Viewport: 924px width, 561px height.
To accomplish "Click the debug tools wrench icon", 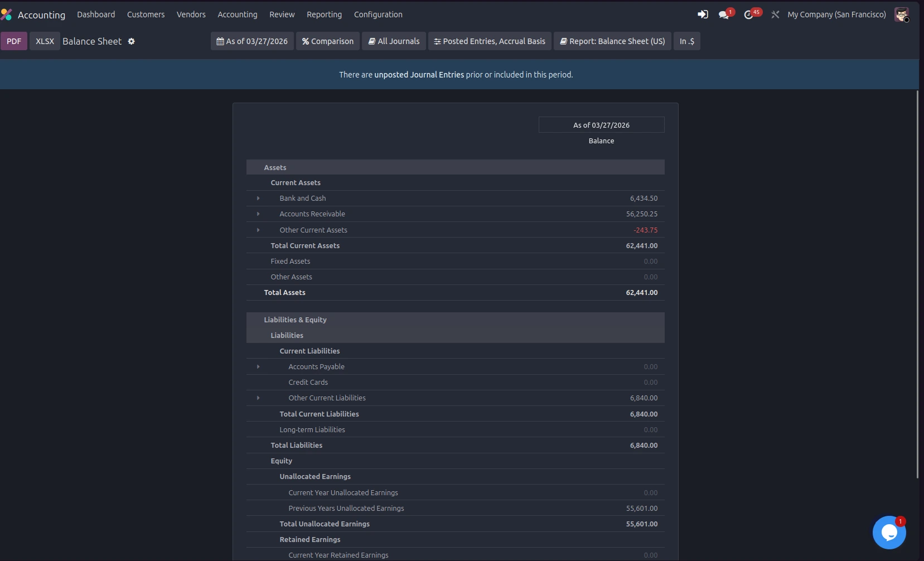I will [775, 14].
